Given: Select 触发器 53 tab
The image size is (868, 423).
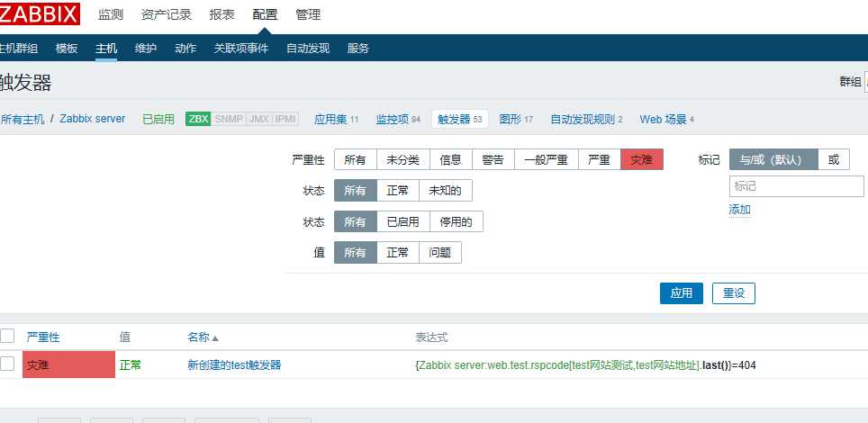Looking at the screenshot, I should point(460,119).
